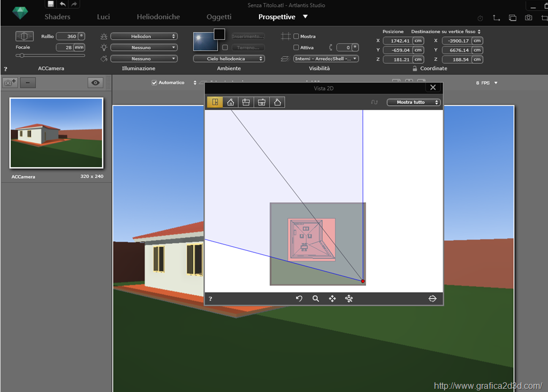Open the Heliodon dropdown

(143, 36)
